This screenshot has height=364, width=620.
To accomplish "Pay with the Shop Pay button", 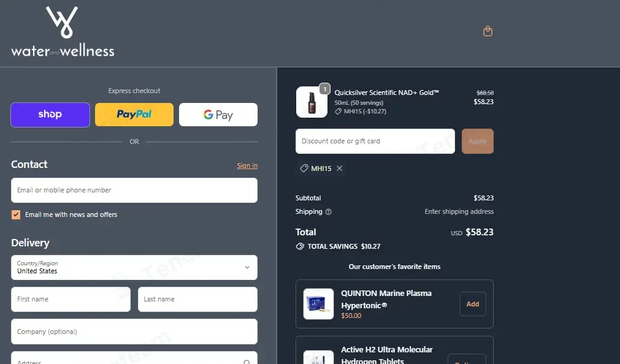I will point(50,115).
